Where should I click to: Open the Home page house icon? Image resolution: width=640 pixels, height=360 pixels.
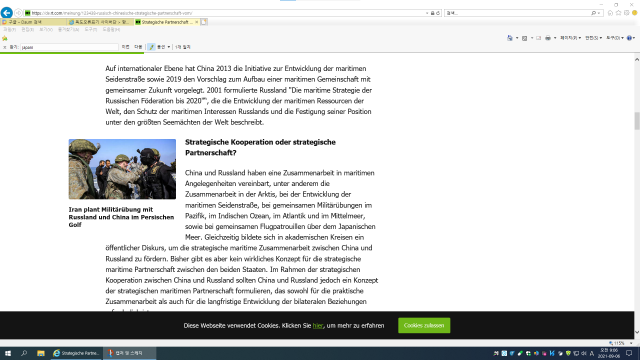tap(610, 13)
